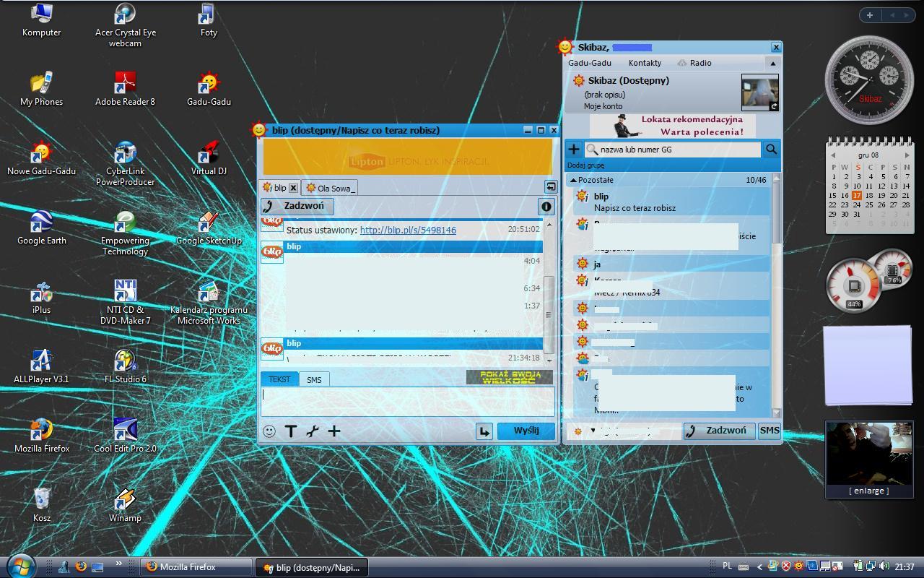Viewport: 924px width, 578px height.
Task: Switch to the SMS tab
Action: (314, 379)
